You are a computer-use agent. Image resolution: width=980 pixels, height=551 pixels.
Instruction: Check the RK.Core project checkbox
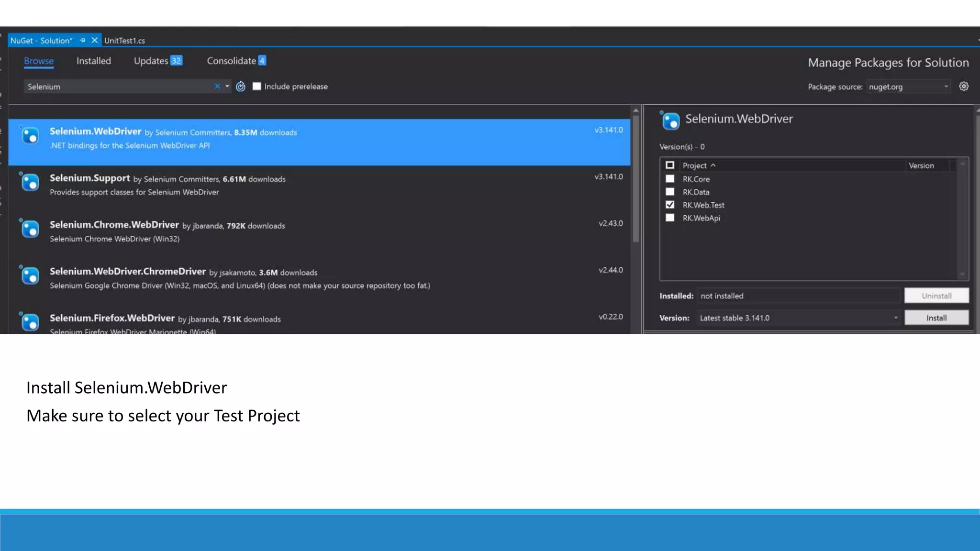(x=670, y=178)
